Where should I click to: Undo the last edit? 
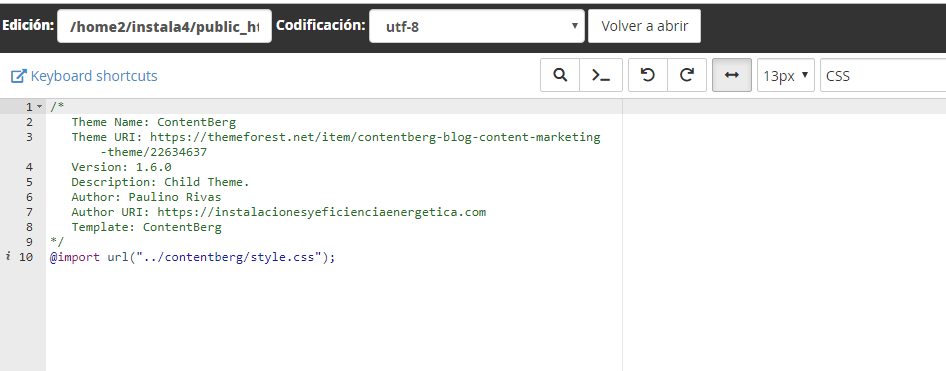pyautogui.click(x=648, y=75)
